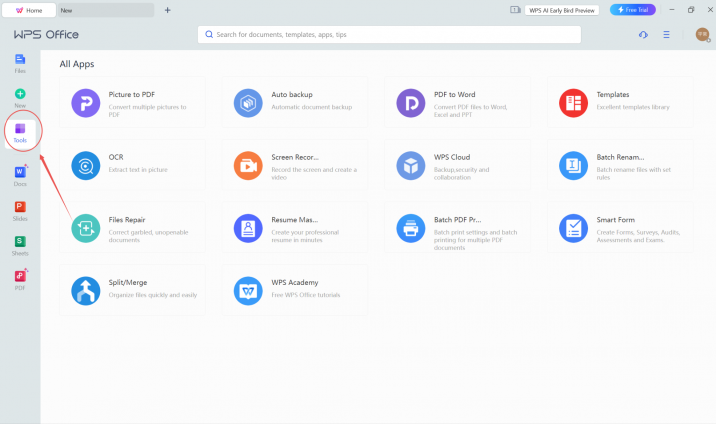
Task: Click the Free trial button
Action: 633,10
